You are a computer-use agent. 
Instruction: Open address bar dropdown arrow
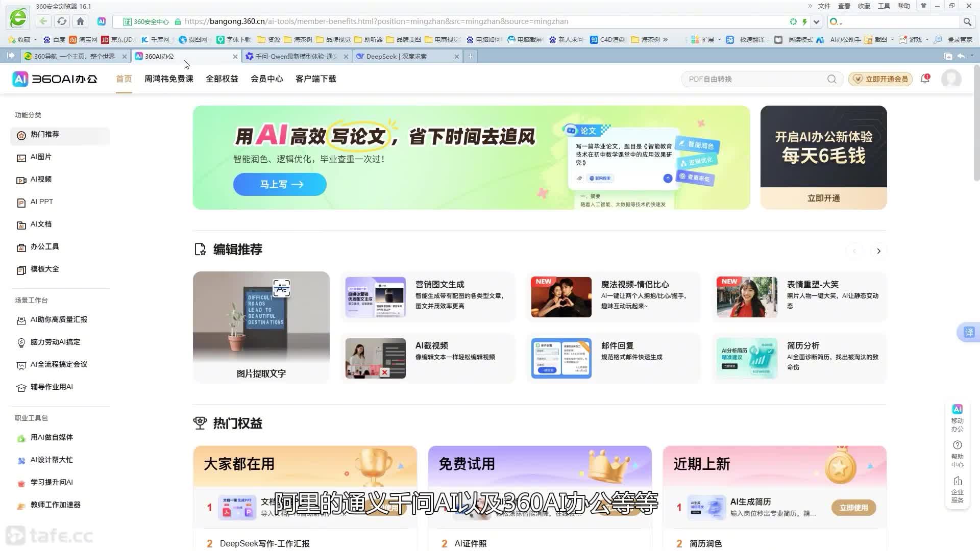[x=817, y=21]
